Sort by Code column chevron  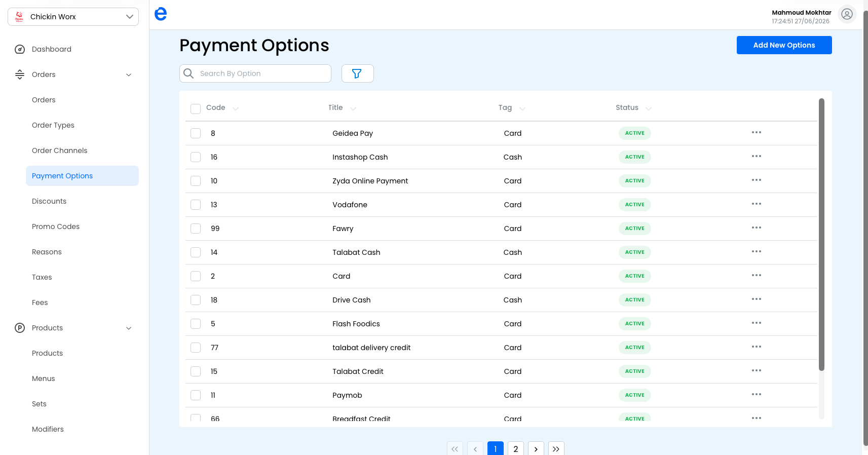[x=236, y=108]
